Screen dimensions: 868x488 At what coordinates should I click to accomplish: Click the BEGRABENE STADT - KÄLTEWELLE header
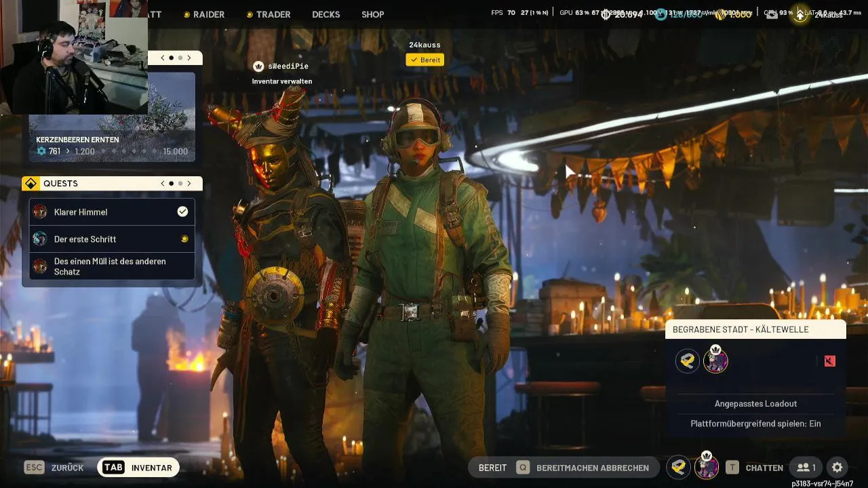pyautogui.click(x=755, y=329)
